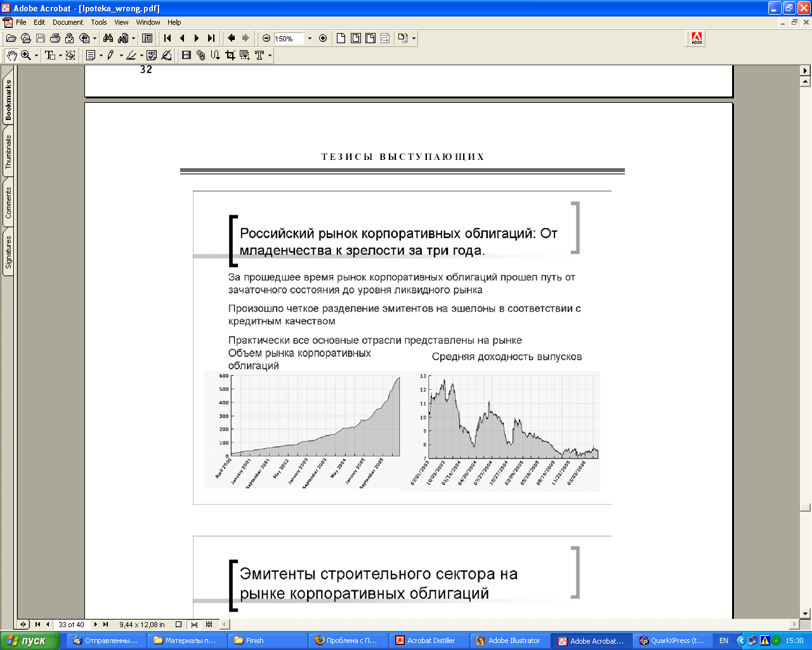Click the Spell Check comments icon

coord(152,55)
